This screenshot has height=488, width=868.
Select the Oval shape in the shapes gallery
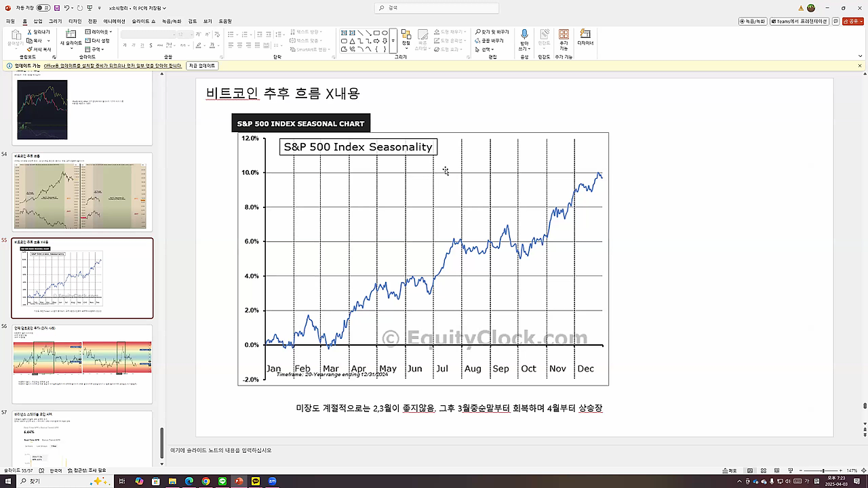coord(384,33)
